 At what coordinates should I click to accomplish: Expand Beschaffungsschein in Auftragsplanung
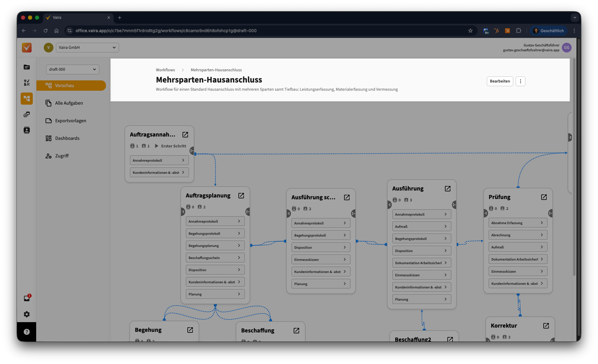pyautogui.click(x=215, y=258)
